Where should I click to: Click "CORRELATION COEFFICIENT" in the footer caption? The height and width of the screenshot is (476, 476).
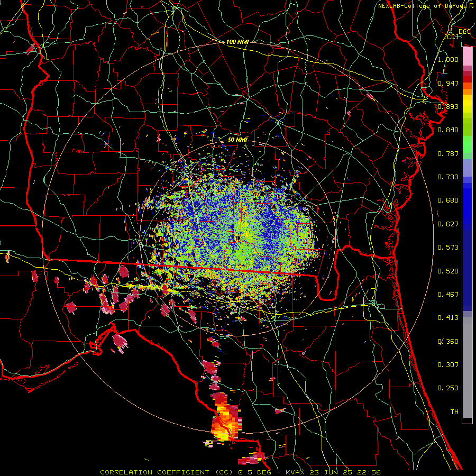tap(154, 472)
